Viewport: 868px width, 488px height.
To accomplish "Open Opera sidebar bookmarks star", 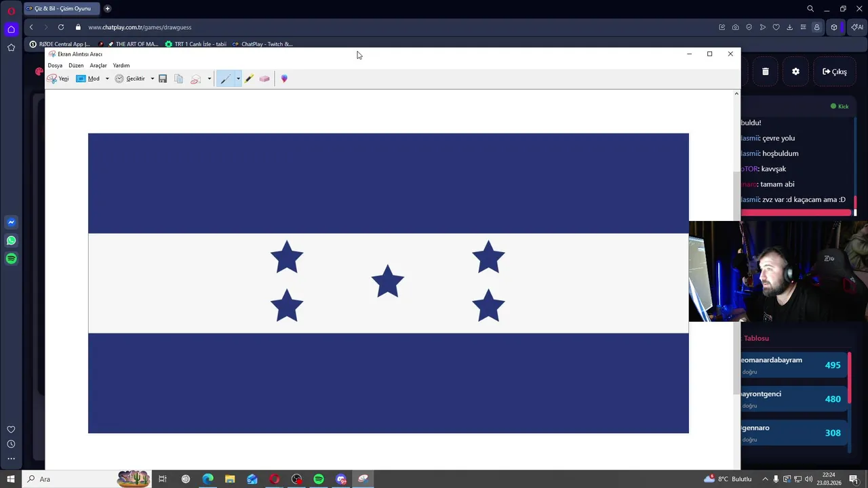I will (11, 47).
